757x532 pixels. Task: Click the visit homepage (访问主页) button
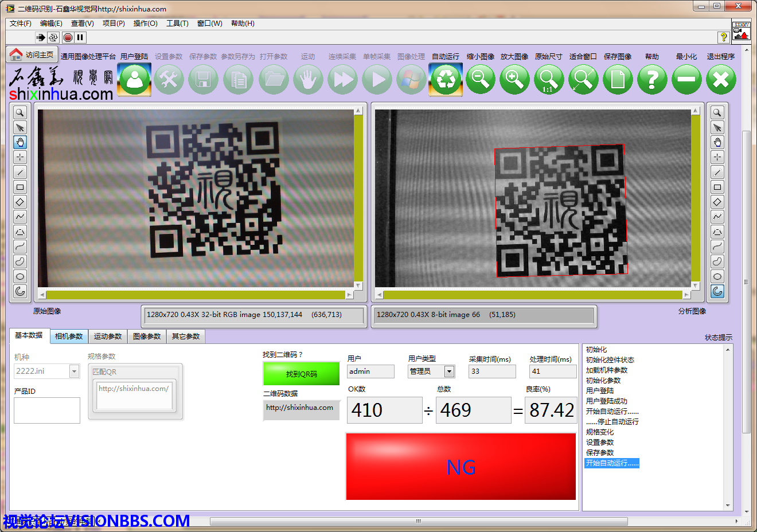(x=32, y=54)
